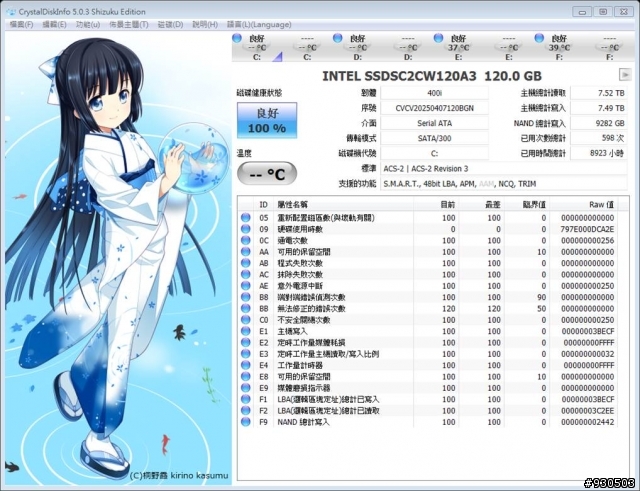Click status orb for attribute AA 可用的保留空間
640x491 pixels.
[245, 252]
